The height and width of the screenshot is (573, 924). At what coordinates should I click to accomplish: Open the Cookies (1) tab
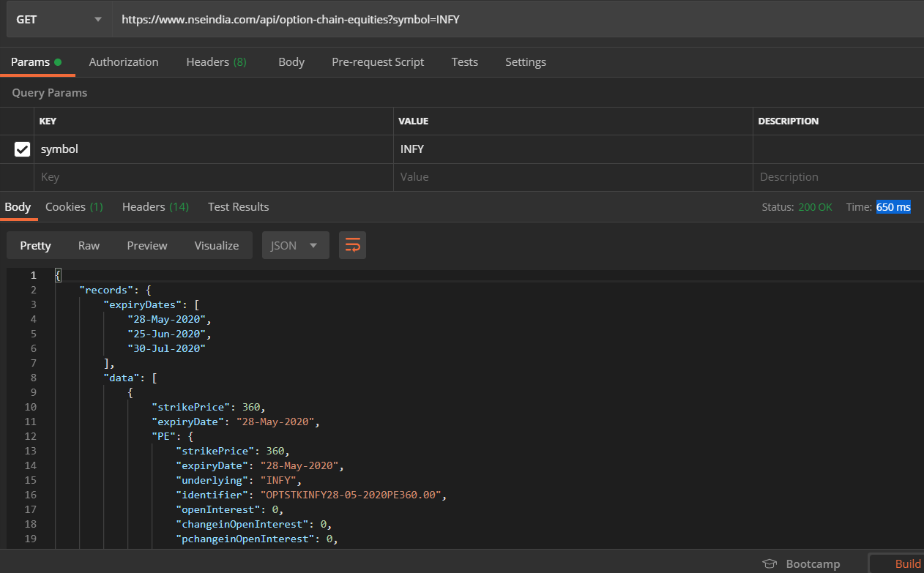tap(74, 207)
